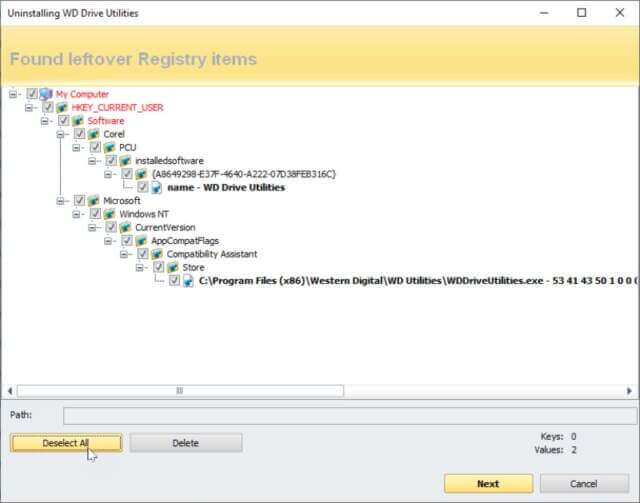
Task: Uncheck the AppCompatFlags checkbox
Action: [x=127, y=240]
